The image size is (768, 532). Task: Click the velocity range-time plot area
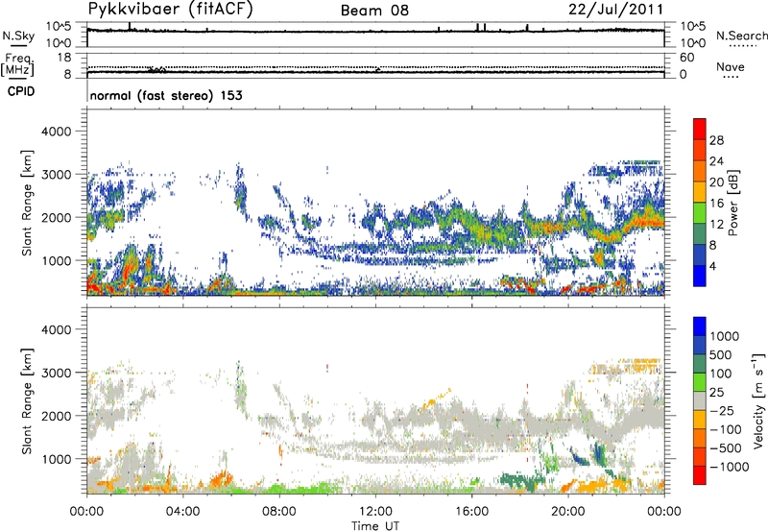coord(375,400)
